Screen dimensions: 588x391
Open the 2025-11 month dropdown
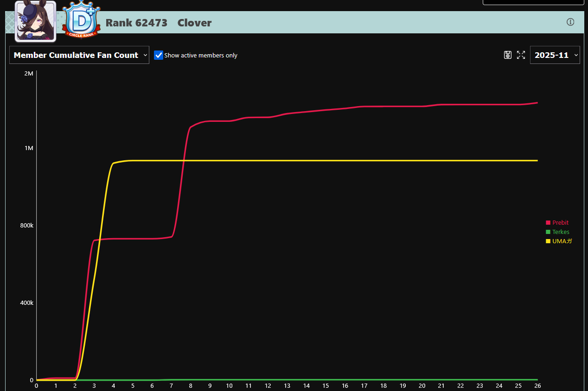pos(555,55)
